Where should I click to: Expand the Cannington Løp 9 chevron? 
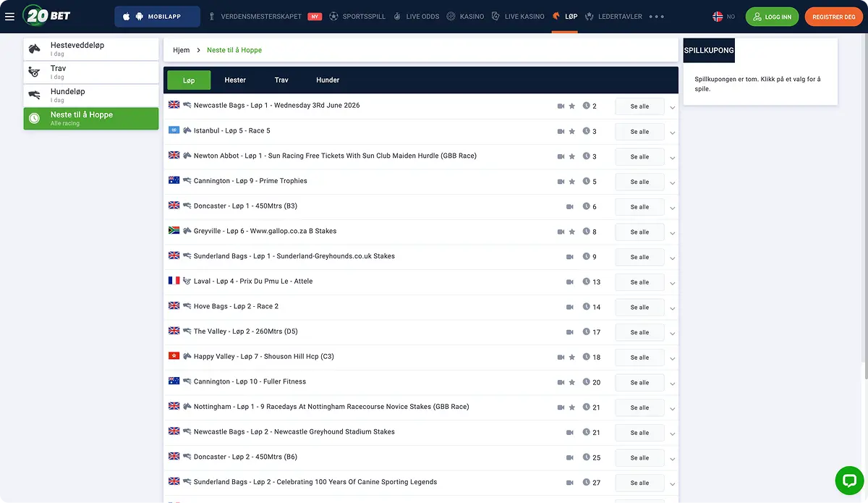point(673,183)
